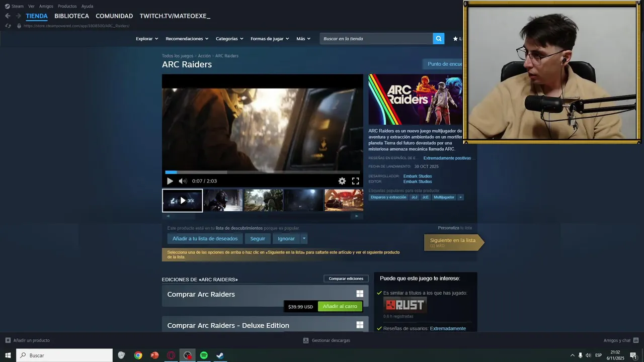Open the Productos menu
Screen dimensions: 644x362
pyautogui.click(x=67, y=6)
